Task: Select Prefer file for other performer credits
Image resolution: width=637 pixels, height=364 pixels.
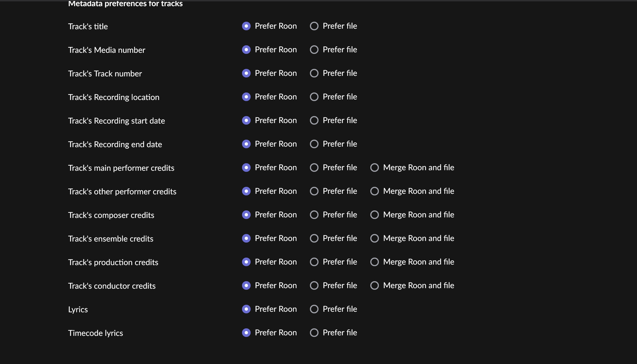Action: tap(314, 191)
